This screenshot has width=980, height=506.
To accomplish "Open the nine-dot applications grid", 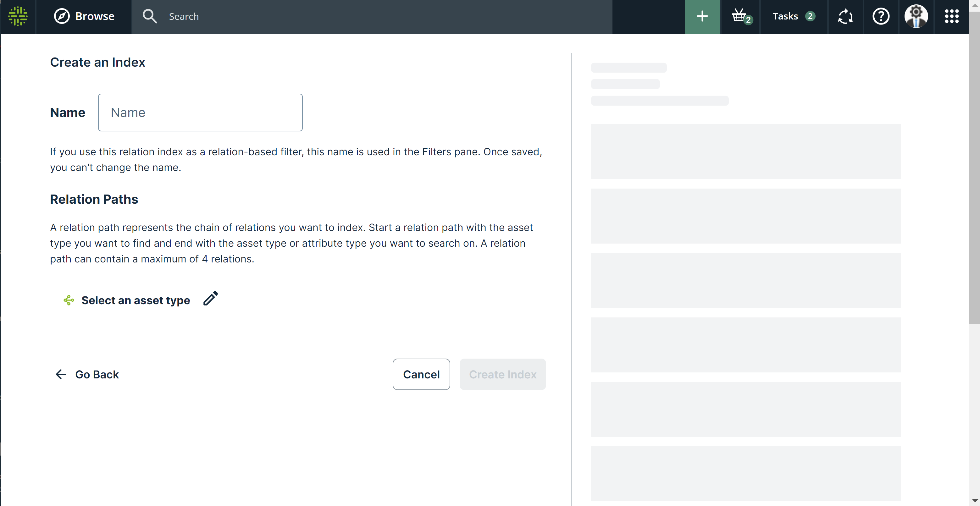I will (951, 16).
